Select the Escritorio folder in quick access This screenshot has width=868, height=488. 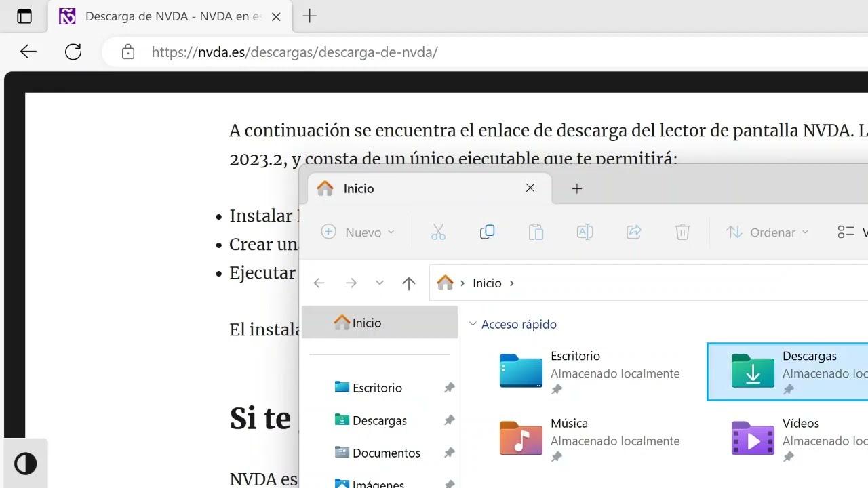590,371
